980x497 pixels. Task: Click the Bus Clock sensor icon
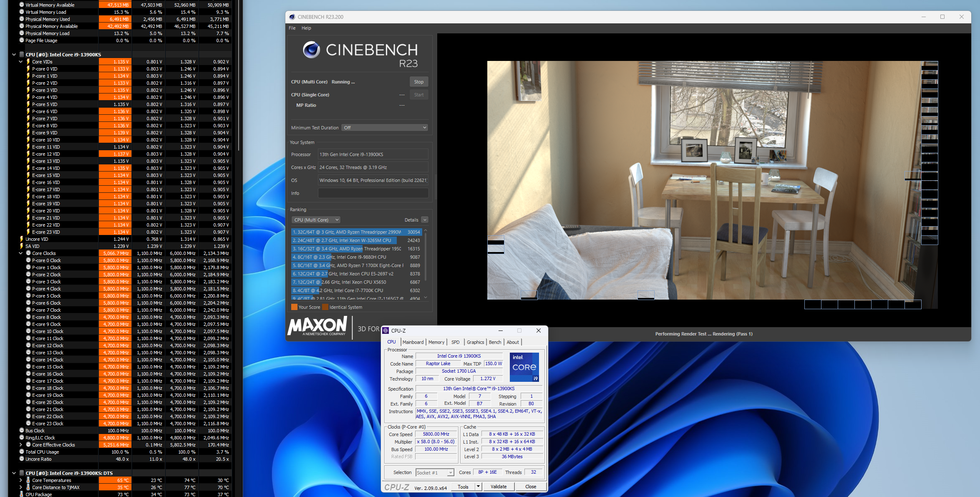click(x=22, y=431)
